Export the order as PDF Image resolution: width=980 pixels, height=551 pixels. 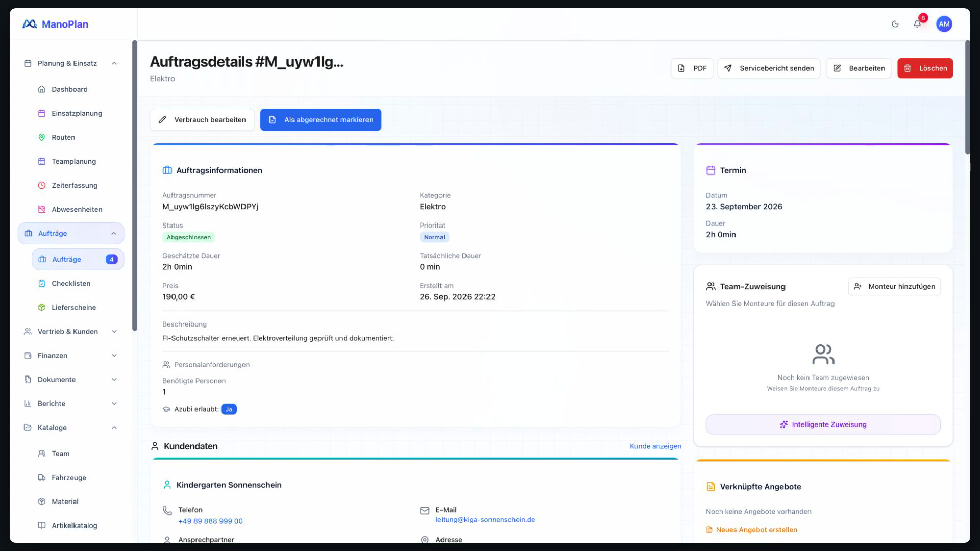pos(692,68)
